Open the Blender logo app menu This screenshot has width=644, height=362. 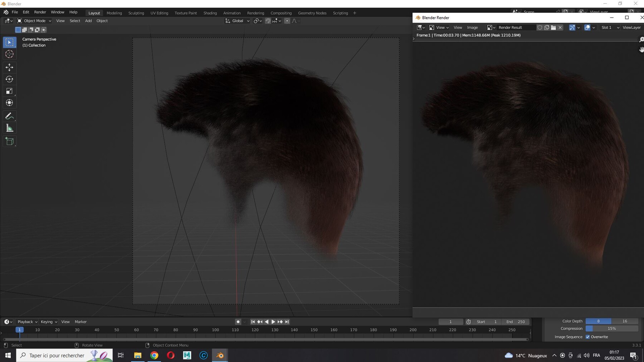pos(6,12)
